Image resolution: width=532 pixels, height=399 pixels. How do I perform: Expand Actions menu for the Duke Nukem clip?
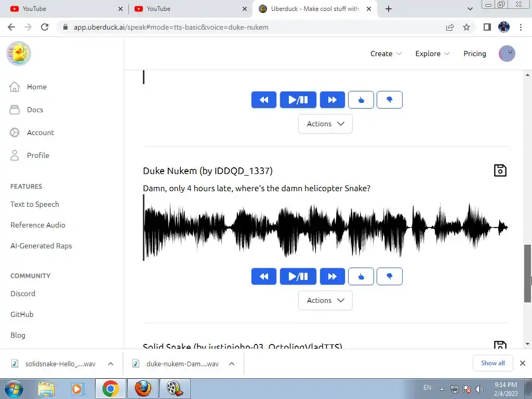pos(325,300)
